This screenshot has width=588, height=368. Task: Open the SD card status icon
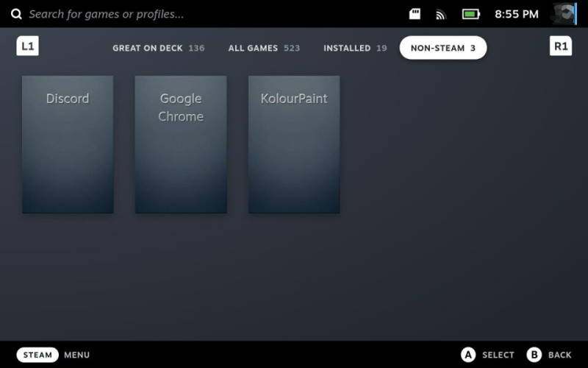(415, 14)
